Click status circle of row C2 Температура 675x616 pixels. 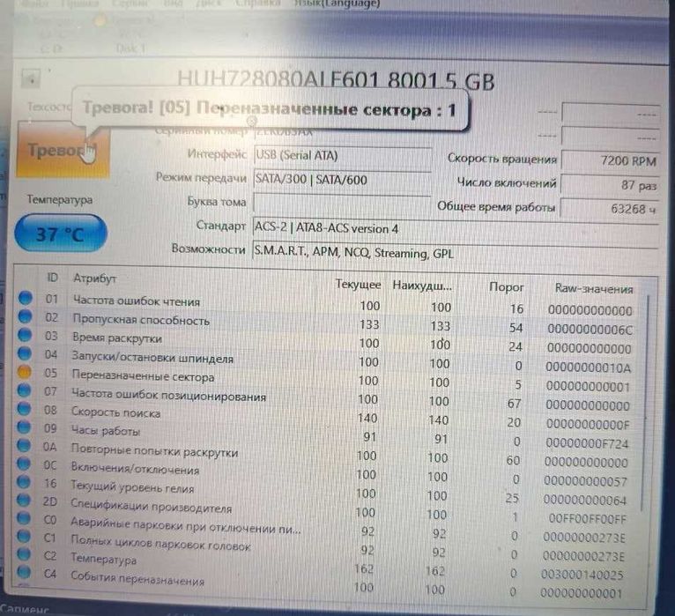click(23, 554)
